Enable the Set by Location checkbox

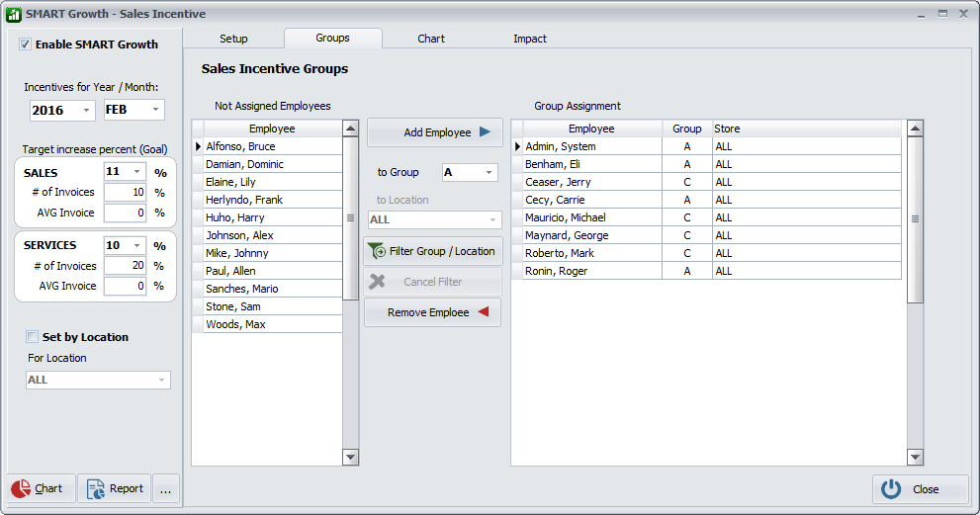pos(32,337)
